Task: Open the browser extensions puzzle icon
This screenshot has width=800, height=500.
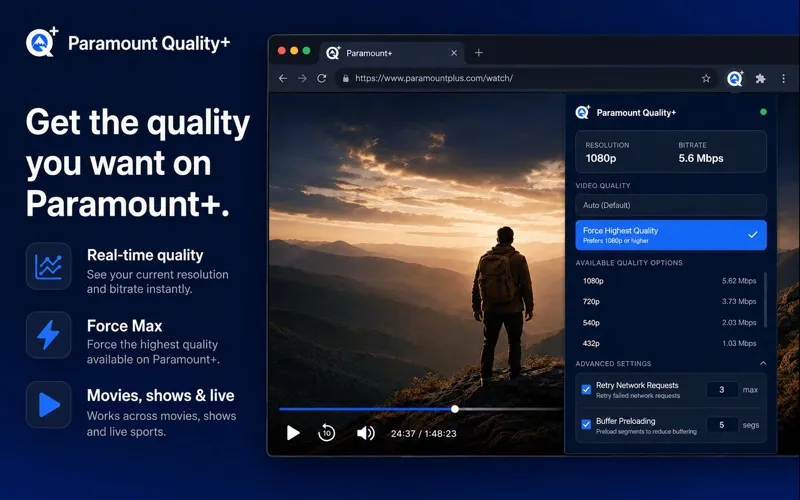Action: click(x=760, y=78)
